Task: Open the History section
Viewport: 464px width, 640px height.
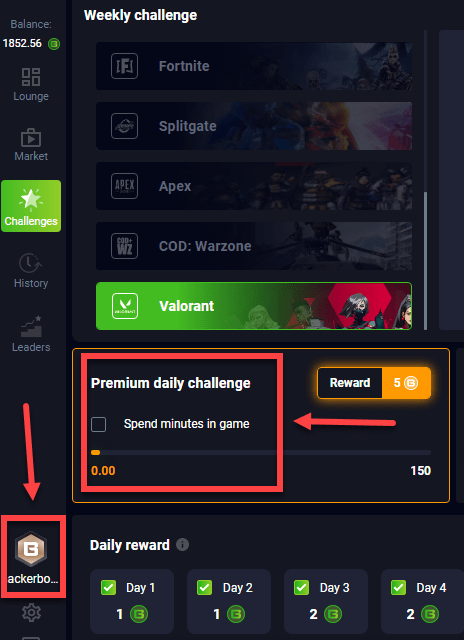Action: click(x=31, y=271)
